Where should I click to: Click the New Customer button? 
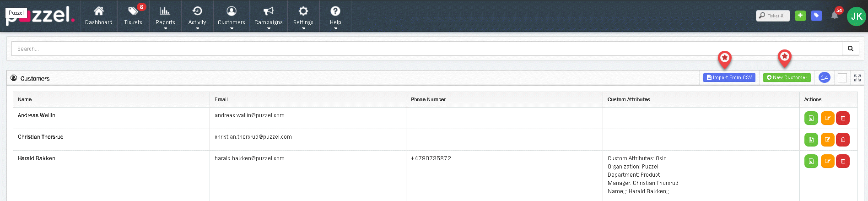click(x=787, y=78)
